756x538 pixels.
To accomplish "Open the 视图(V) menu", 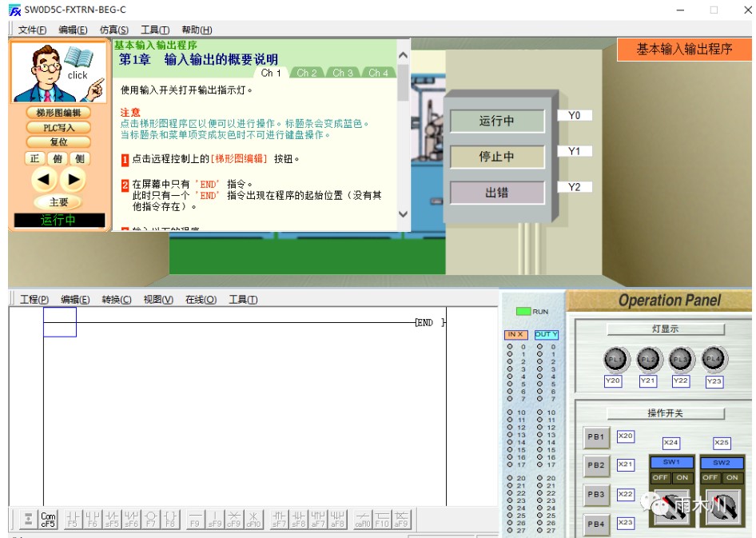I will (x=158, y=299).
